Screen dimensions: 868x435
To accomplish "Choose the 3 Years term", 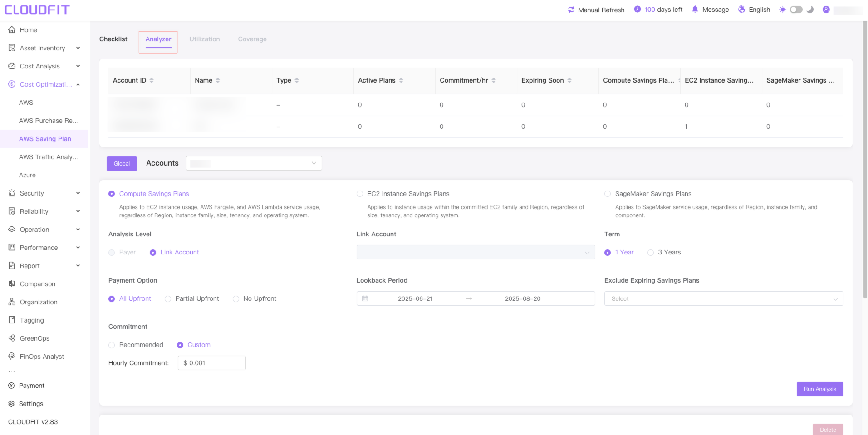I will coord(651,253).
